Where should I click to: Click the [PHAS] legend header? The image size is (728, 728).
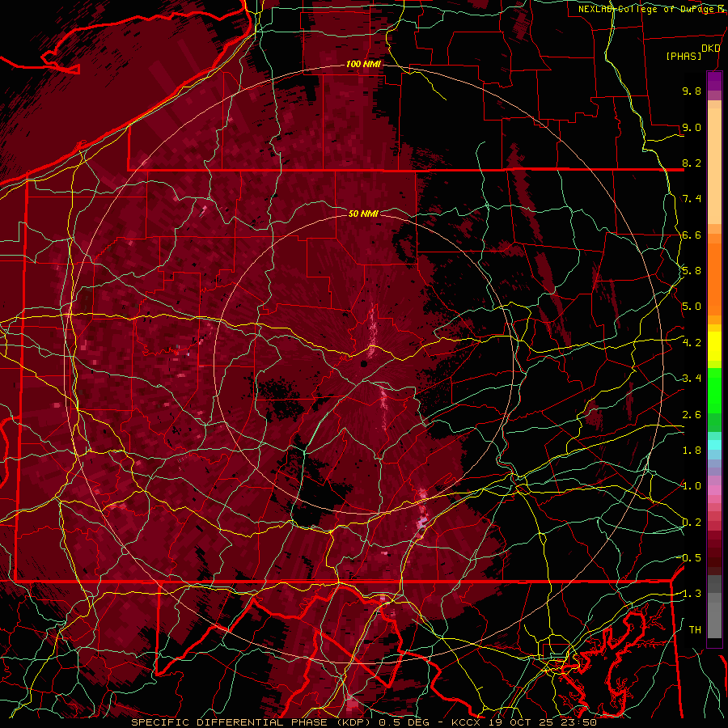click(684, 56)
